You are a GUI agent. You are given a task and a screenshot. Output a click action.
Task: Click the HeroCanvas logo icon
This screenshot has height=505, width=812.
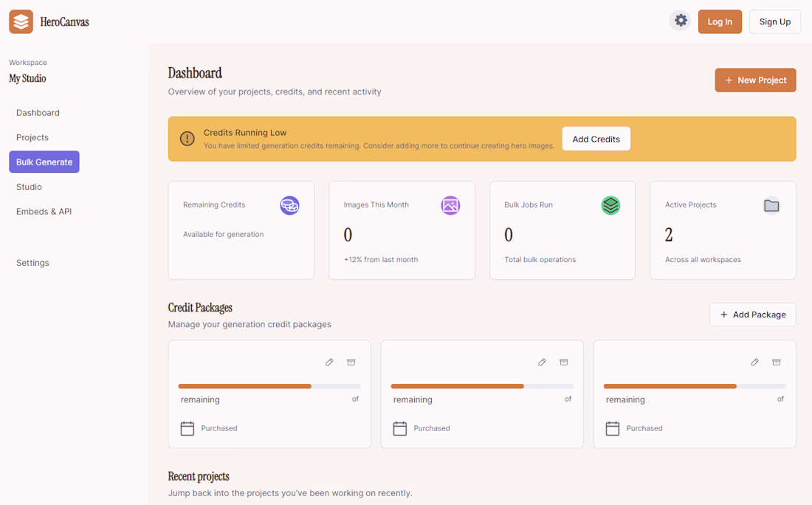(21, 22)
